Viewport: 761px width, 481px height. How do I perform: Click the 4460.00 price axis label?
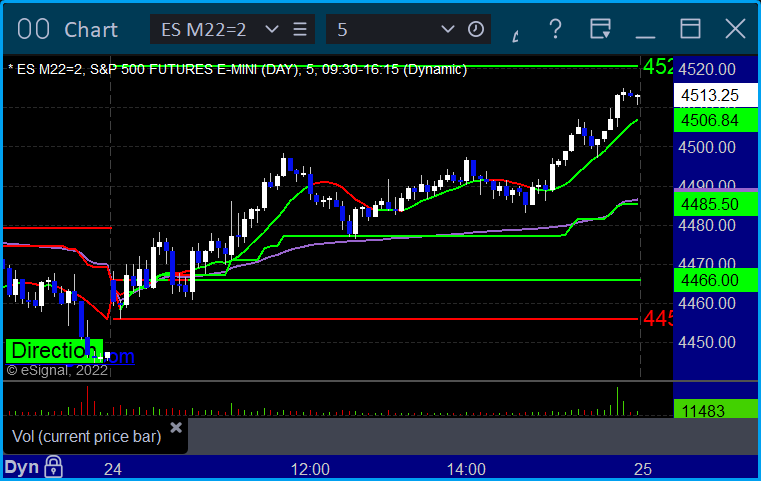point(707,303)
